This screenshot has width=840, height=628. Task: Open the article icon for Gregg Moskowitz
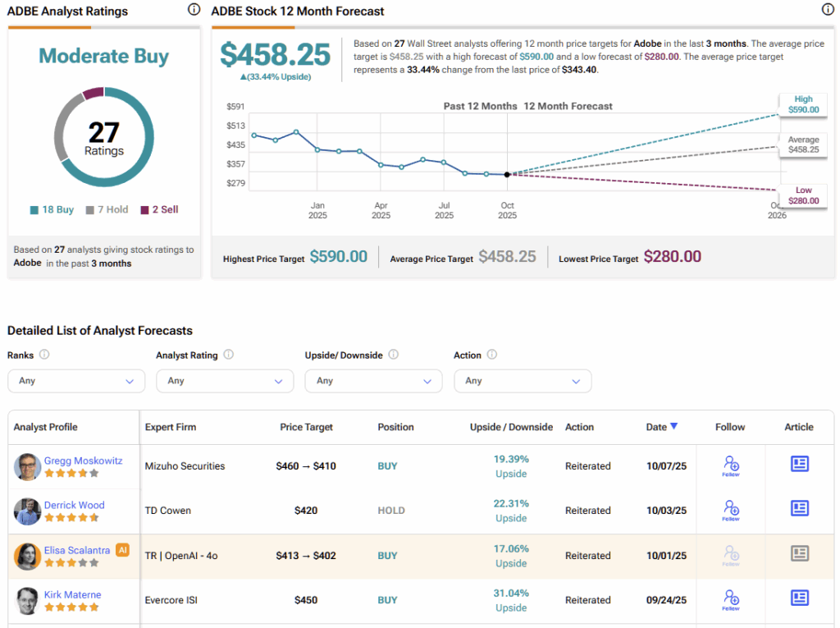(799, 464)
